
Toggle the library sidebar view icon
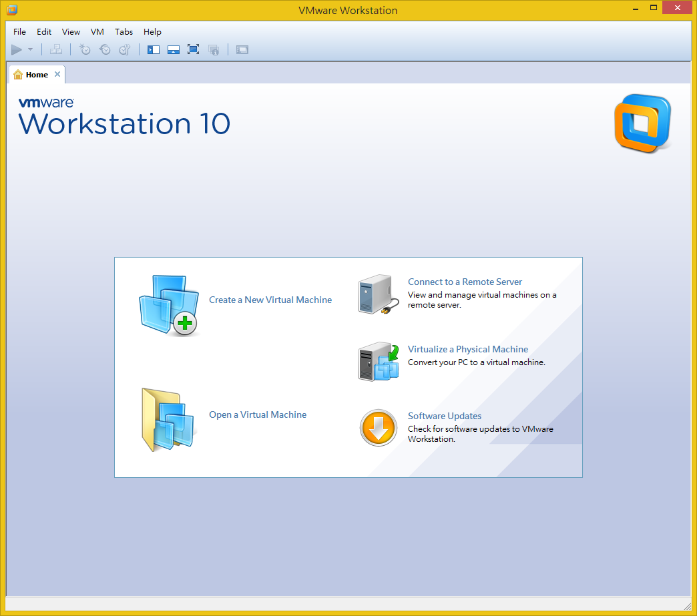(154, 49)
